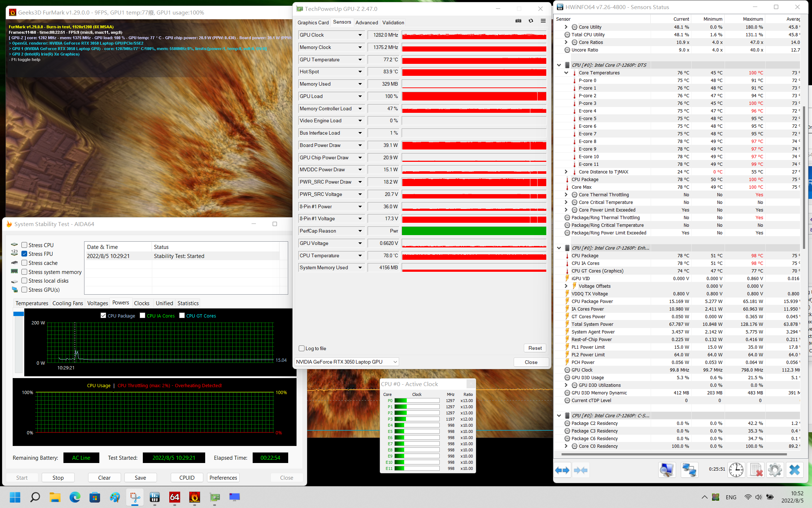Click the GPU-Z refresh sensors icon

coord(531,21)
